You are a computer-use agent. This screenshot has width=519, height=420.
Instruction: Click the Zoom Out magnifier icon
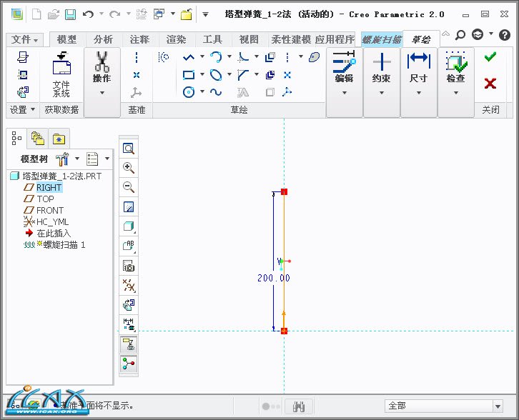point(129,187)
